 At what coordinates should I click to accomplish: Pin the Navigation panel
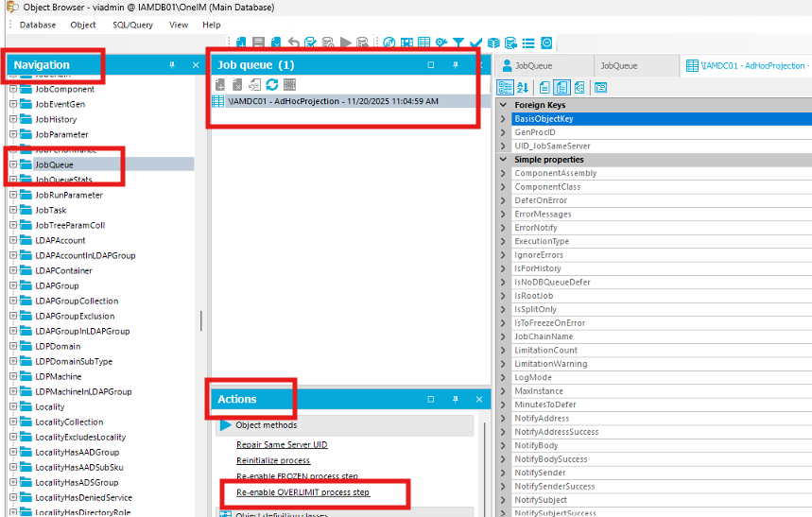(x=172, y=65)
